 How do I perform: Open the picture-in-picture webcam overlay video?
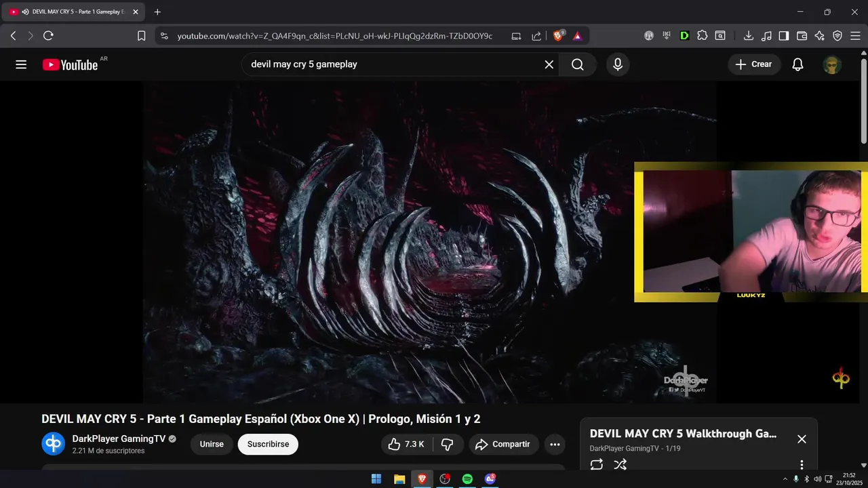(751, 232)
